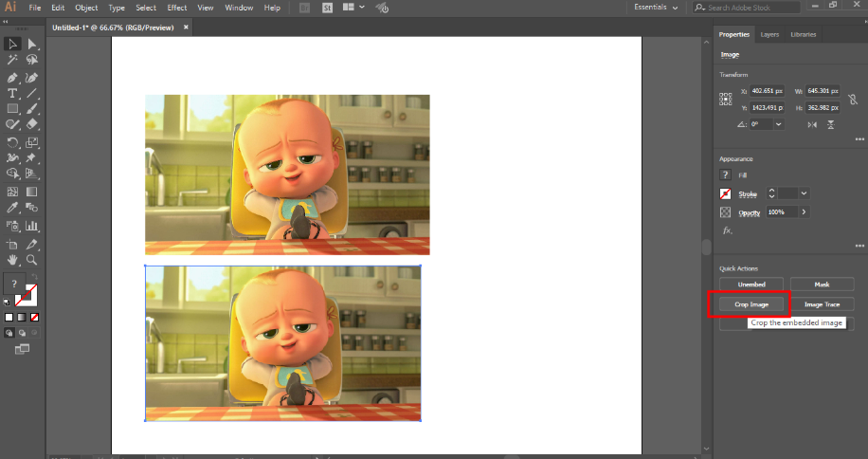Switch to the Libraries tab
Viewport: 868px width, 459px height.
(804, 34)
